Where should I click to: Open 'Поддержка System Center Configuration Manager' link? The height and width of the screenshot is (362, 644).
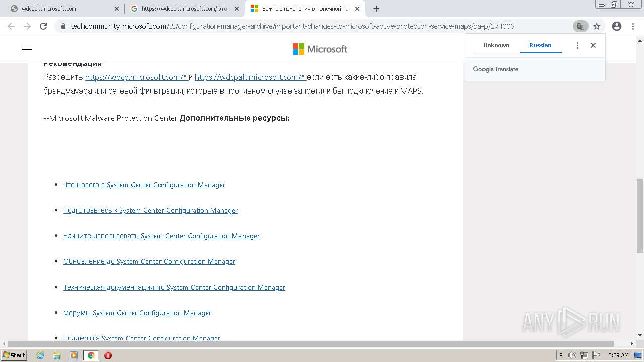[142, 338]
